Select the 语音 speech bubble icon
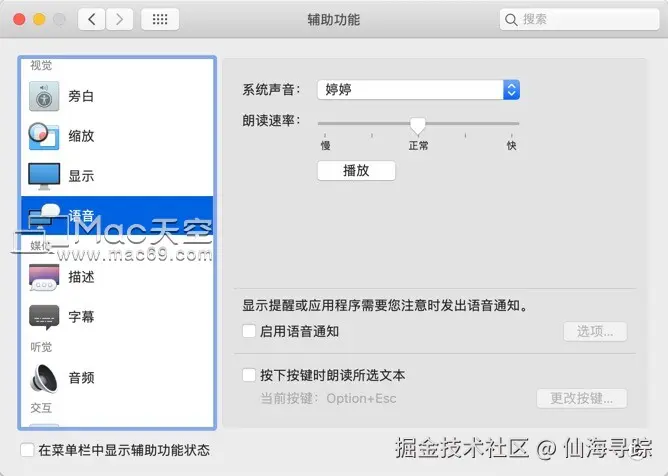This screenshot has height=476, width=668. [46, 216]
